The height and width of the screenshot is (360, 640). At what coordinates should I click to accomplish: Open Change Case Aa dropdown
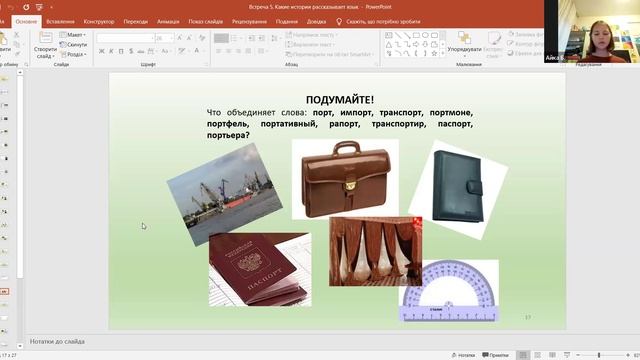coord(165,51)
